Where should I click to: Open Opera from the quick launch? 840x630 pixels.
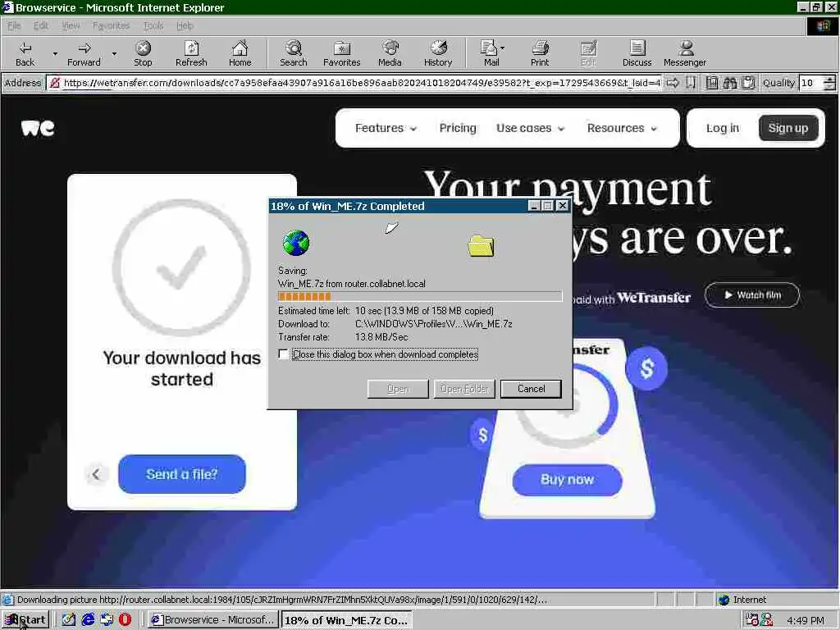pos(125,620)
